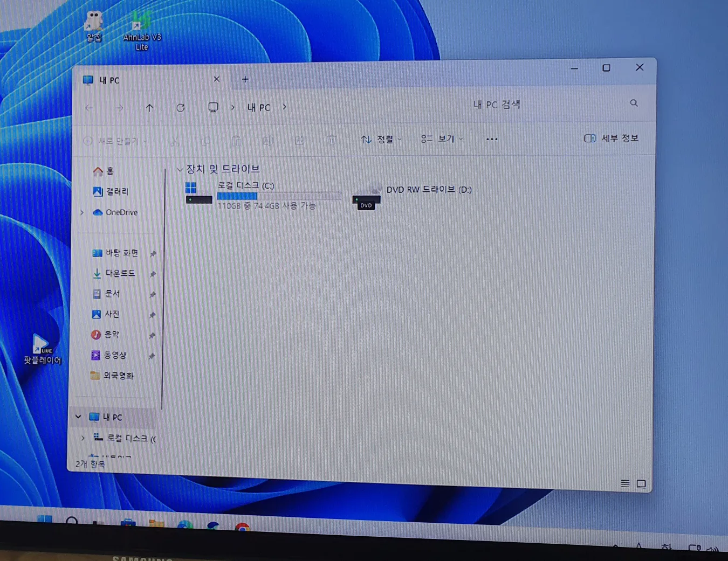Open 홈 in navigation pane

(104, 171)
